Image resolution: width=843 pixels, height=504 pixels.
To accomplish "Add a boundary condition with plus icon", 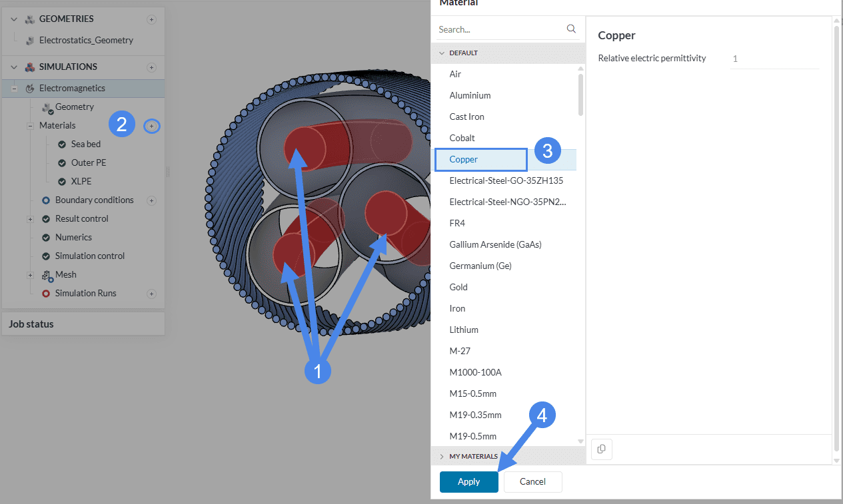I will 151,200.
